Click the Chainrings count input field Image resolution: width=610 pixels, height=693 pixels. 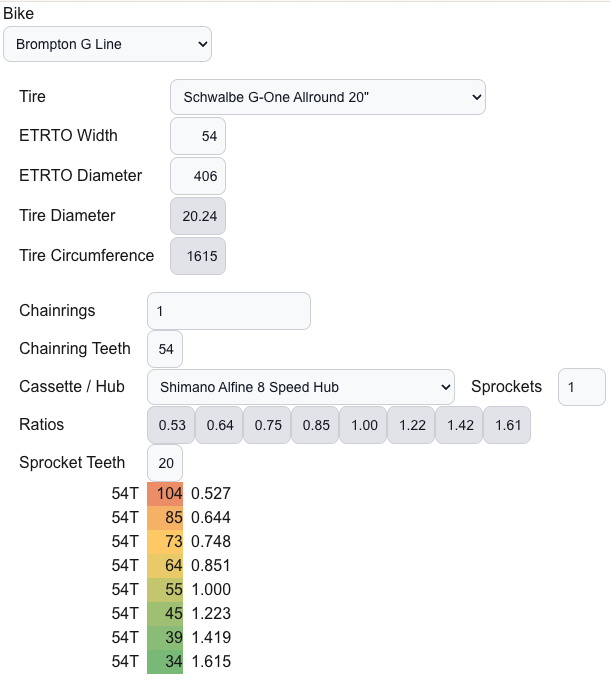pos(229,311)
